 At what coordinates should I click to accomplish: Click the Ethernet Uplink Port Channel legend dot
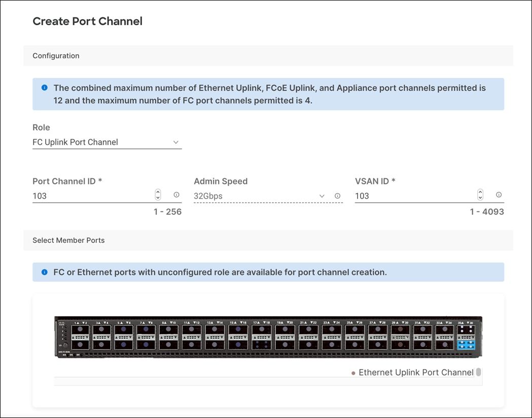(x=353, y=372)
